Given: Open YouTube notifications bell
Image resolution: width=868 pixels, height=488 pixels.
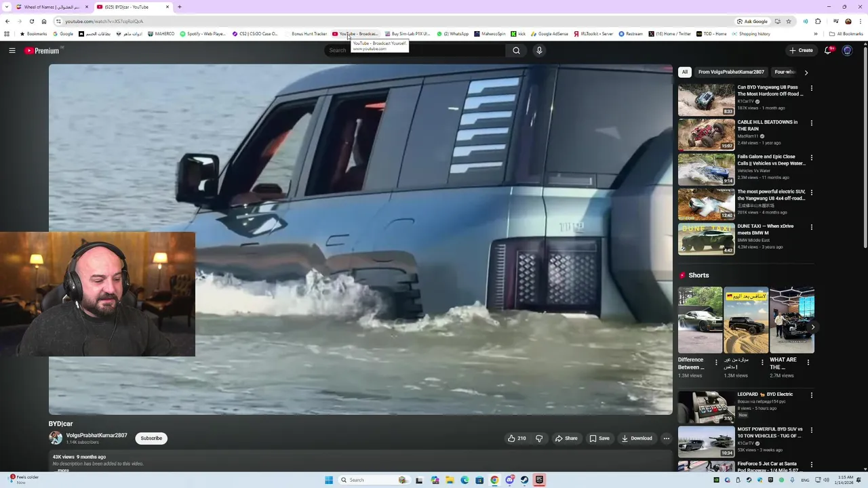Looking at the screenshot, I should coord(828,50).
